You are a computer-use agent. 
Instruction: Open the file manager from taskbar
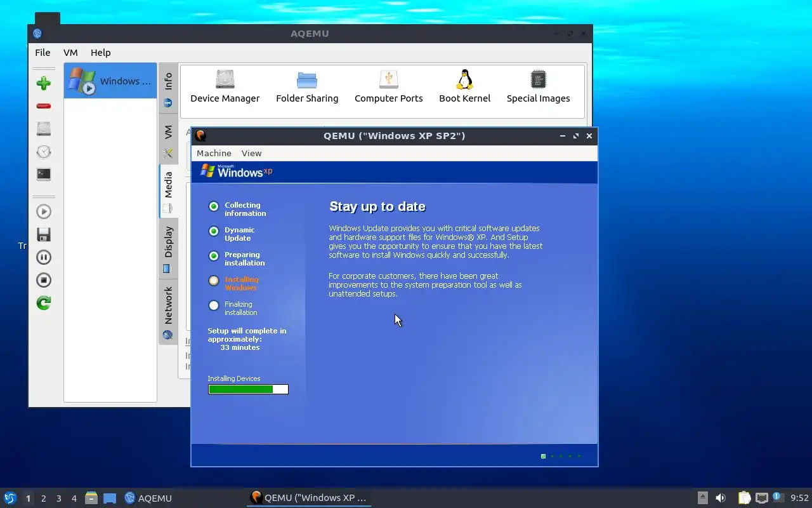91,498
